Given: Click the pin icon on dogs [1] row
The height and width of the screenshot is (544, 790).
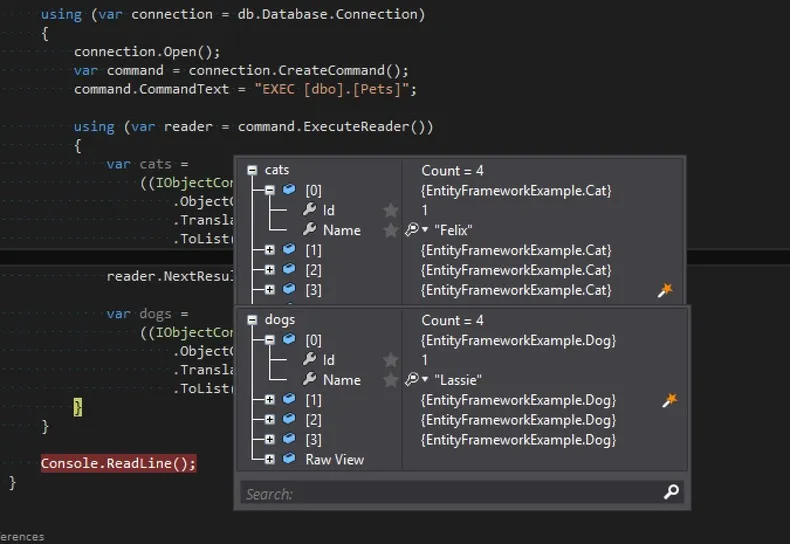Looking at the screenshot, I should pos(670,400).
